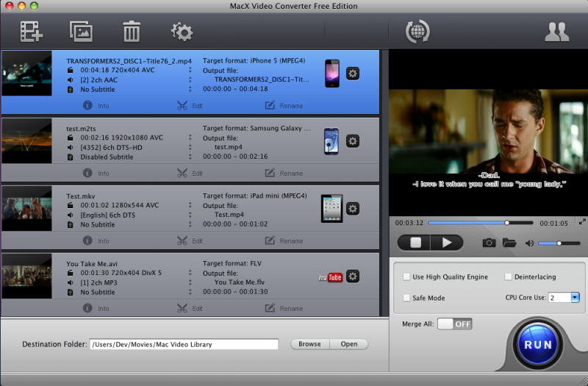Take snapshot with camera icon

coord(489,243)
